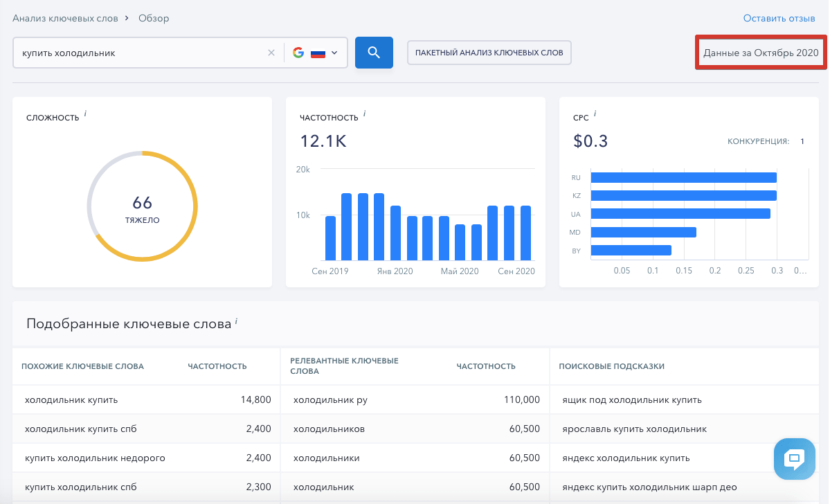Image resolution: width=830 pixels, height=504 pixels.
Task: Open the live chat widget
Action: 794,458
